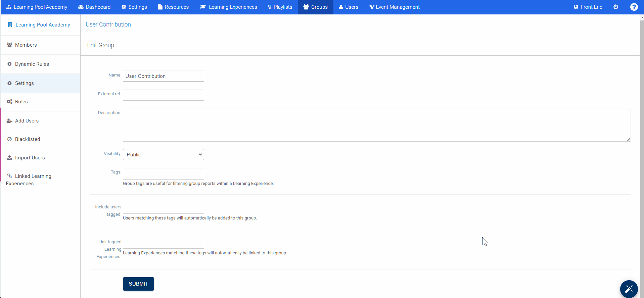The image size is (644, 298).
Task: Click the magic wand floating button
Action: pyautogui.click(x=629, y=289)
